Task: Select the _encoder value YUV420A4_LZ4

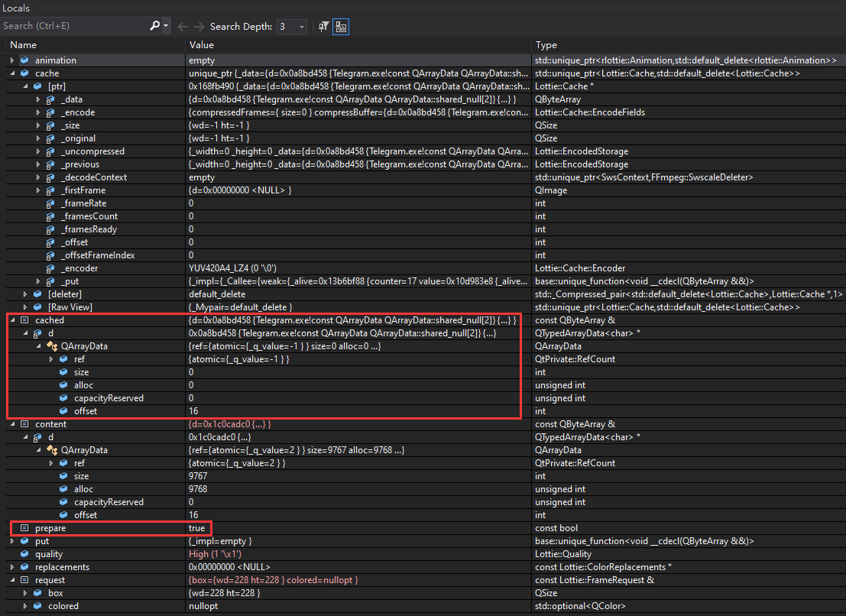Action: (232, 268)
